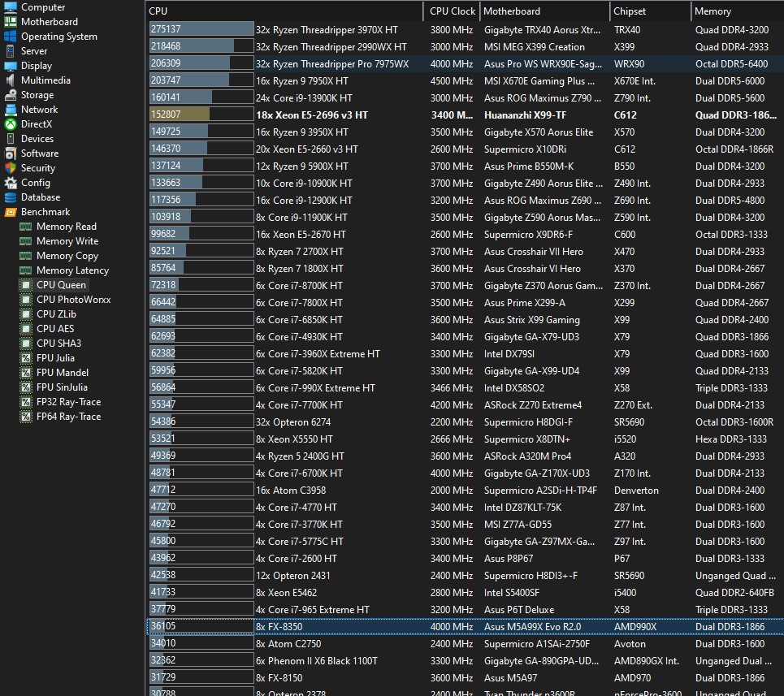The height and width of the screenshot is (696, 784).
Task: Click the FP64 Ray-Trace benchmark icon
Action: click(25, 416)
